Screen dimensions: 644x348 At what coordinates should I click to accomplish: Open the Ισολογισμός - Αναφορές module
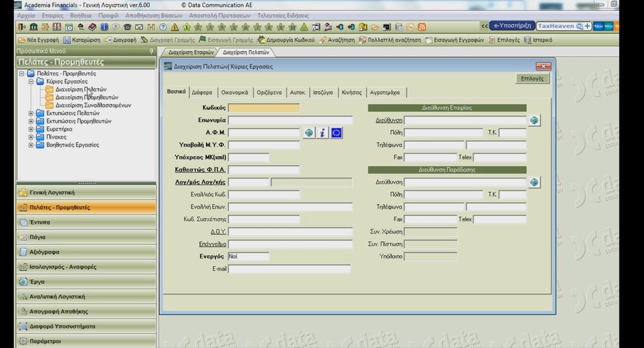(x=87, y=267)
